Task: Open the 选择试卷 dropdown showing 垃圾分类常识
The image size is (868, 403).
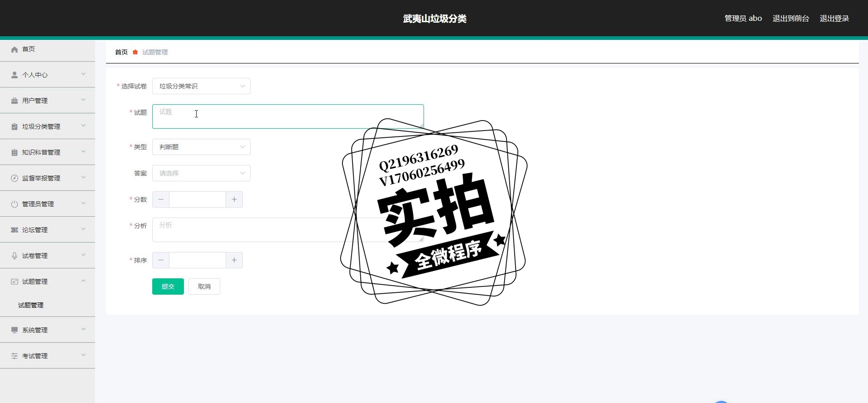Action: [x=201, y=86]
